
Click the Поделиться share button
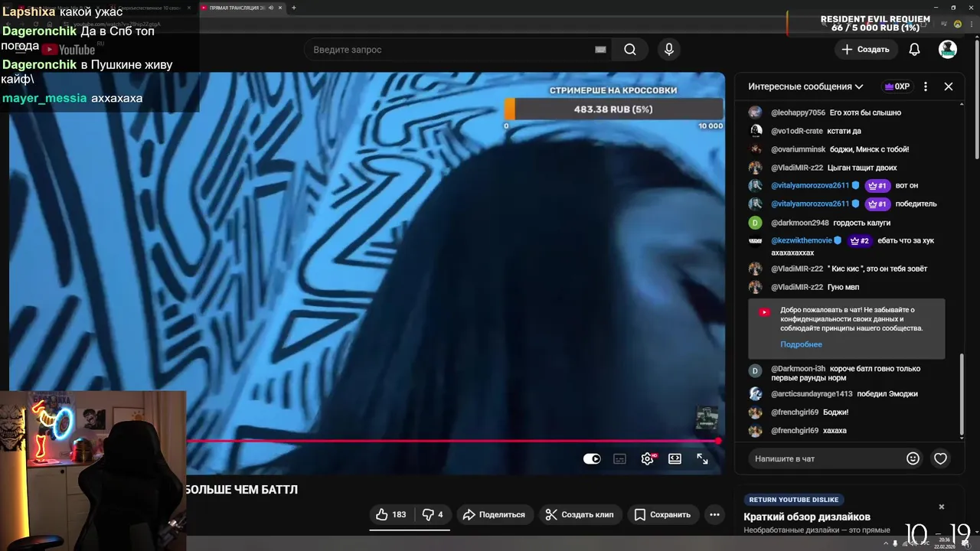tap(494, 514)
